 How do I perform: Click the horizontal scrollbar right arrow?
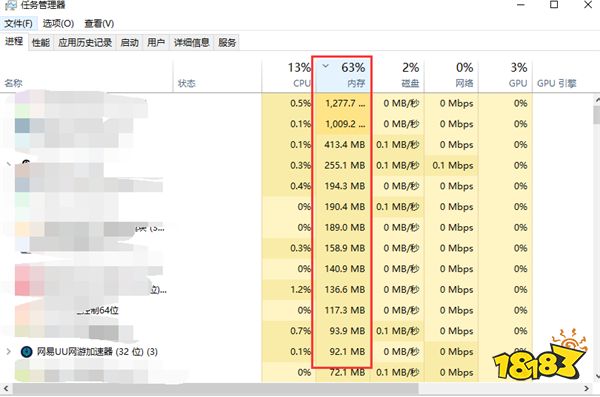(587, 388)
